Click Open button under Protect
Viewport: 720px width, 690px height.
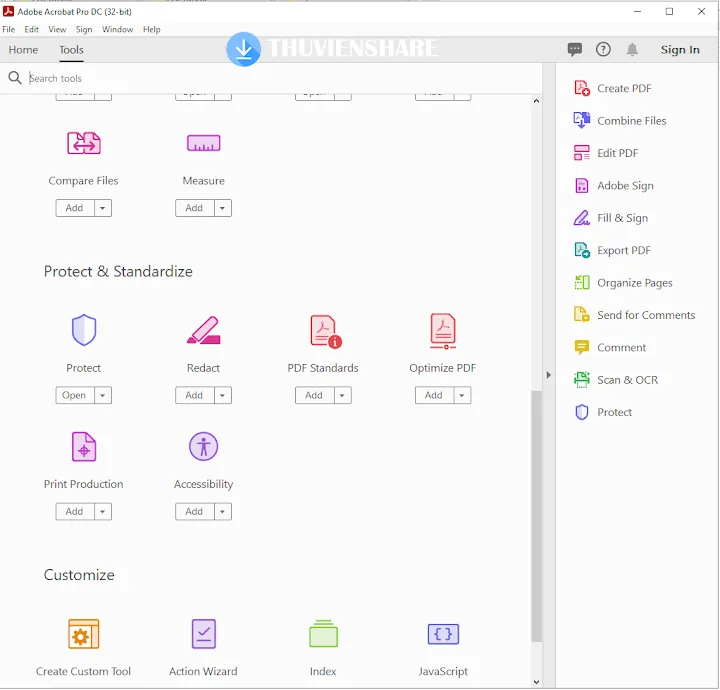pyautogui.click(x=75, y=395)
